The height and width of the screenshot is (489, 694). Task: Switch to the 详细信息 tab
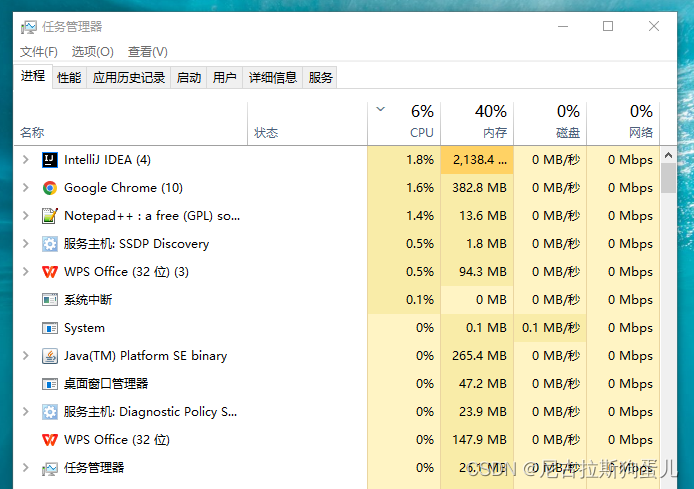(272, 77)
